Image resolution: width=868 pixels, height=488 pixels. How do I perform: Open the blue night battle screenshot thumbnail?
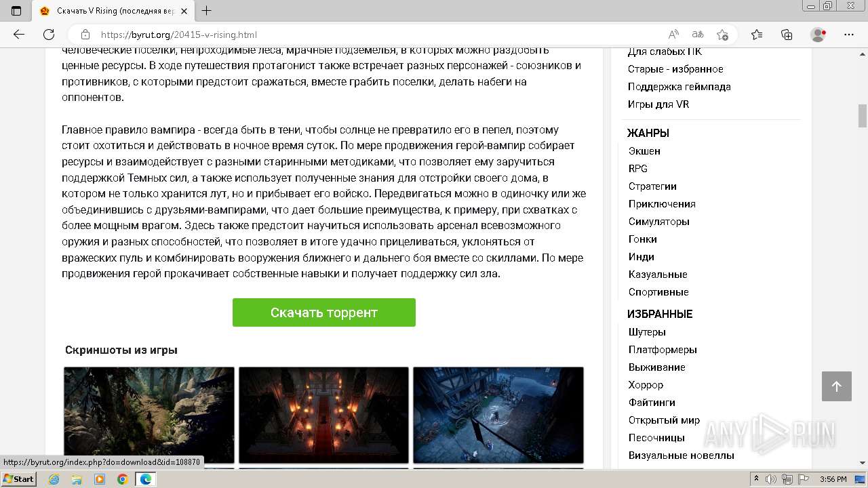click(498, 415)
